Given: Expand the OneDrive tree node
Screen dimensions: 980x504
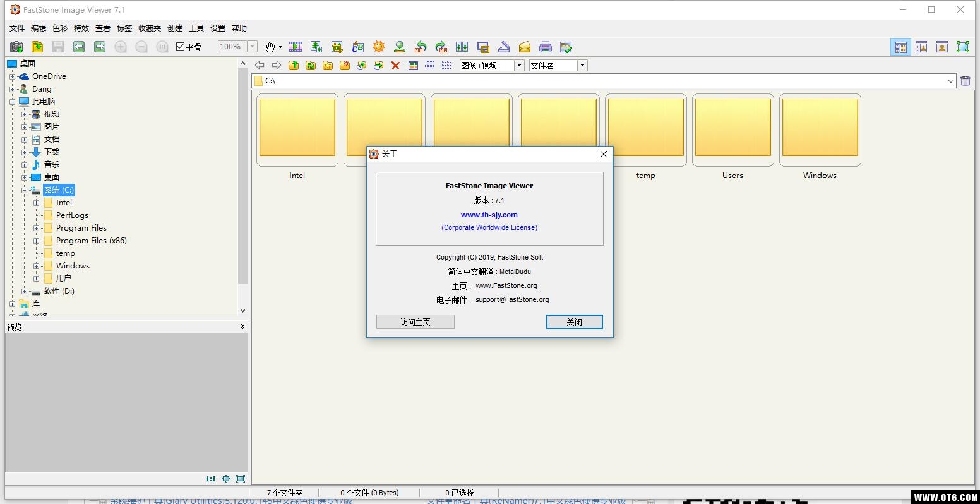Looking at the screenshot, I should pyautogui.click(x=12, y=76).
